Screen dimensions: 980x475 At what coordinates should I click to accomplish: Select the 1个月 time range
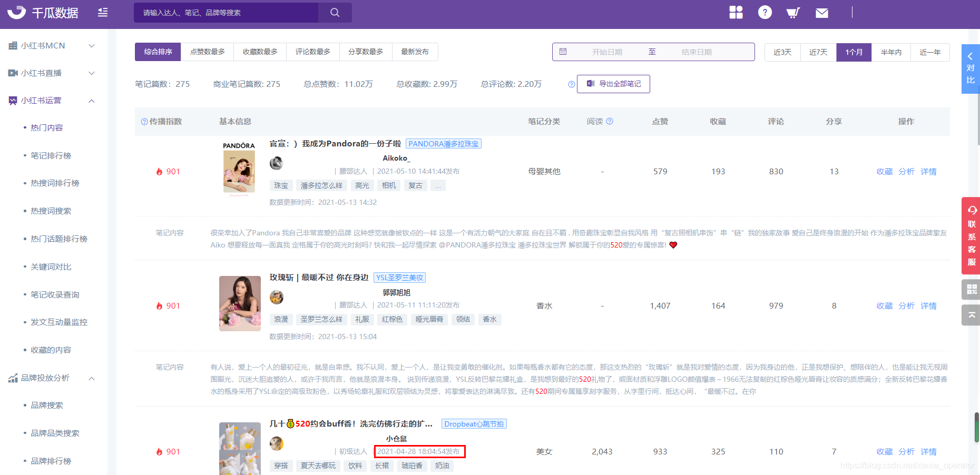[854, 52]
